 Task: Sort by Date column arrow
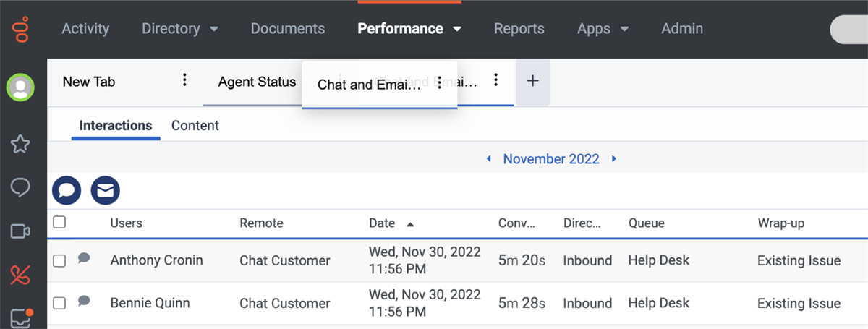[411, 224]
